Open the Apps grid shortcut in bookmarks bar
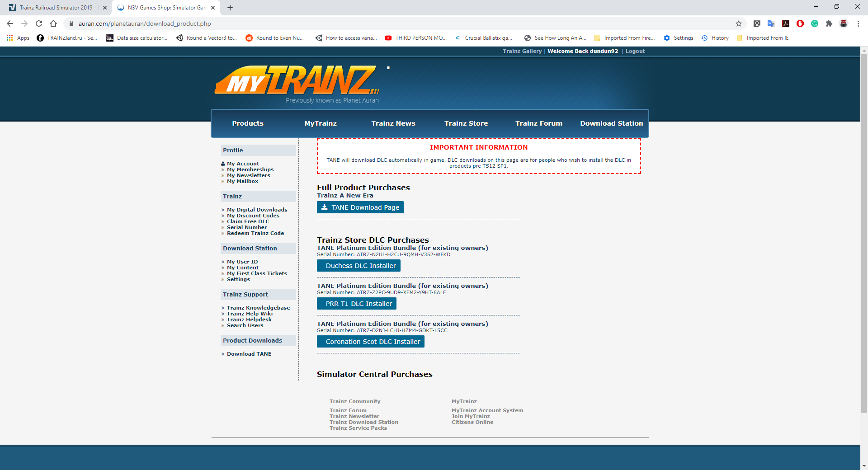 coord(18,38)
